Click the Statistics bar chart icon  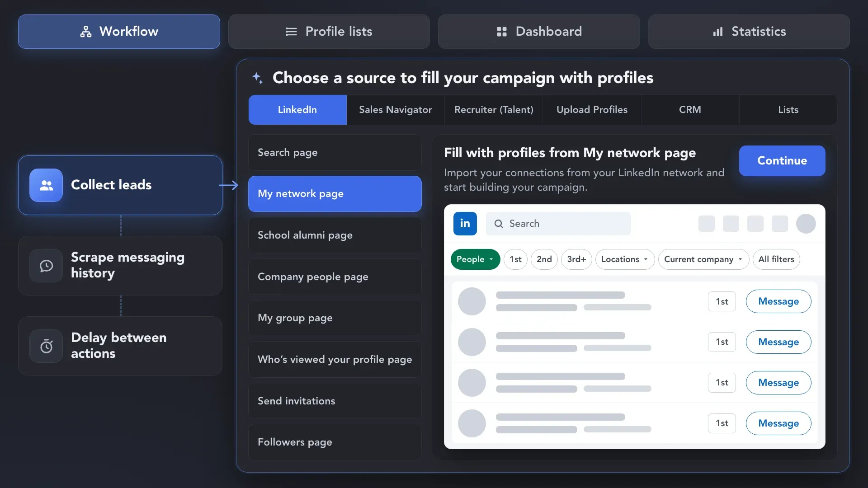[x=718, y=32]
